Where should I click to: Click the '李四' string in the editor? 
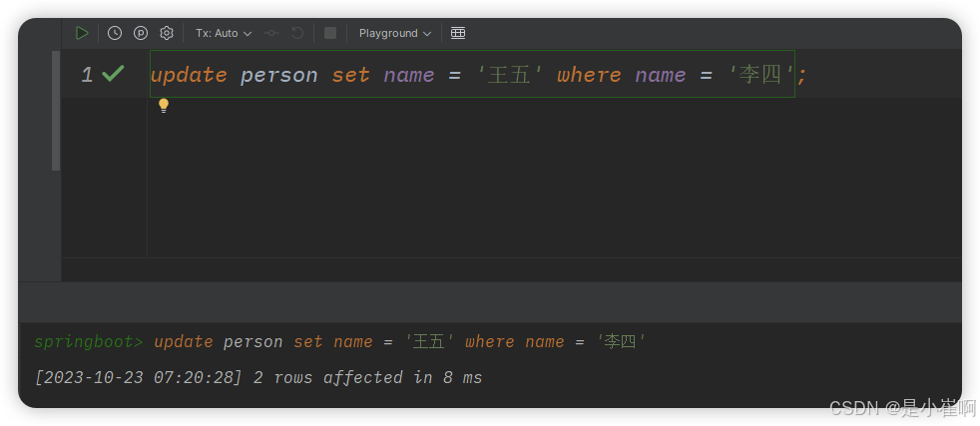coord(761,75)
